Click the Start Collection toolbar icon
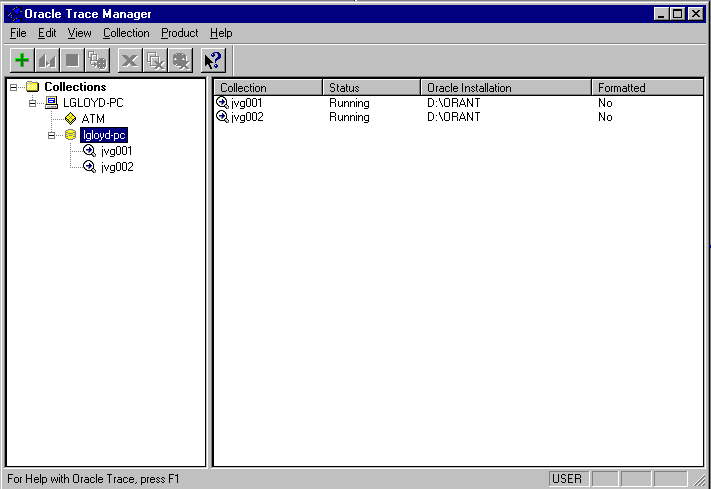The image size is (711, 489). [47, 60]
